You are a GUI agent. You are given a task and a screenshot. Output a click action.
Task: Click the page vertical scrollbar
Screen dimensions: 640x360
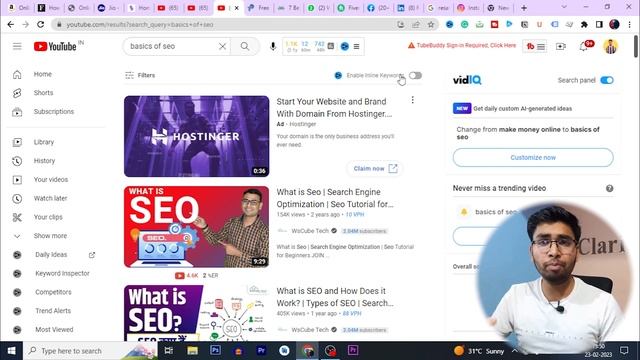636,47
